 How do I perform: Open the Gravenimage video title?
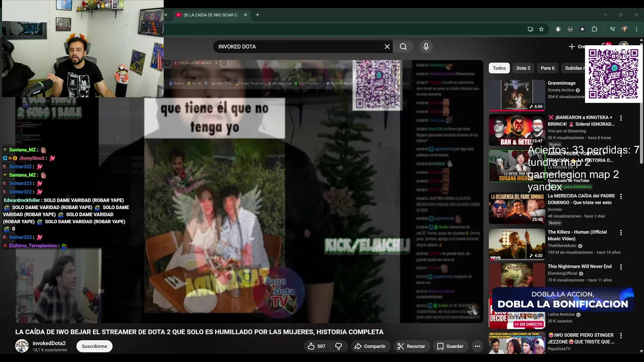point(561,83)
